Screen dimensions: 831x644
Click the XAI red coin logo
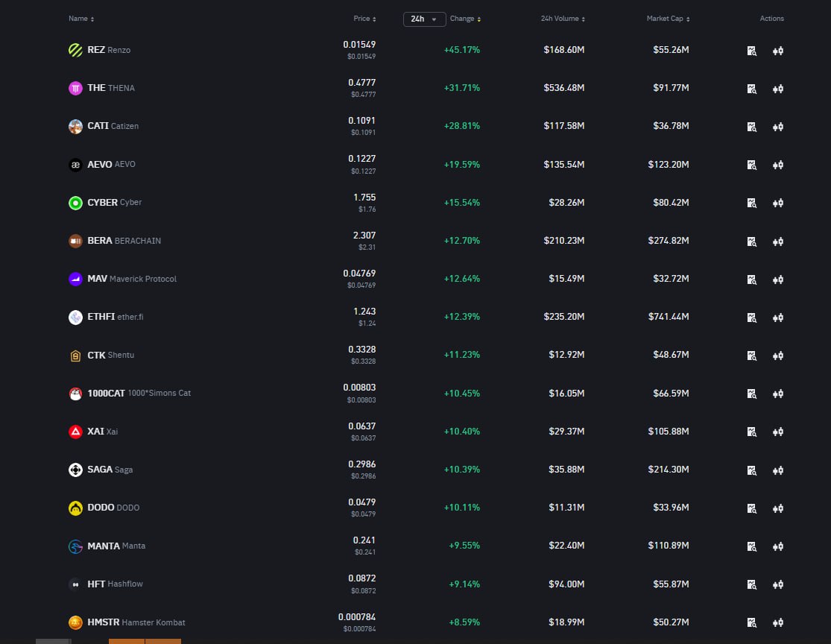click(x=75, y=432)
